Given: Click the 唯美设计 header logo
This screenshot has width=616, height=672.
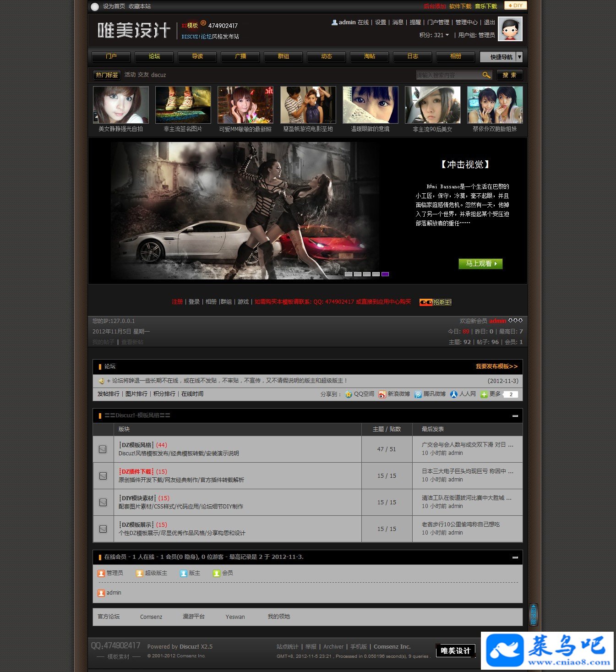Looking at the screenshot, I should (134, 31).
